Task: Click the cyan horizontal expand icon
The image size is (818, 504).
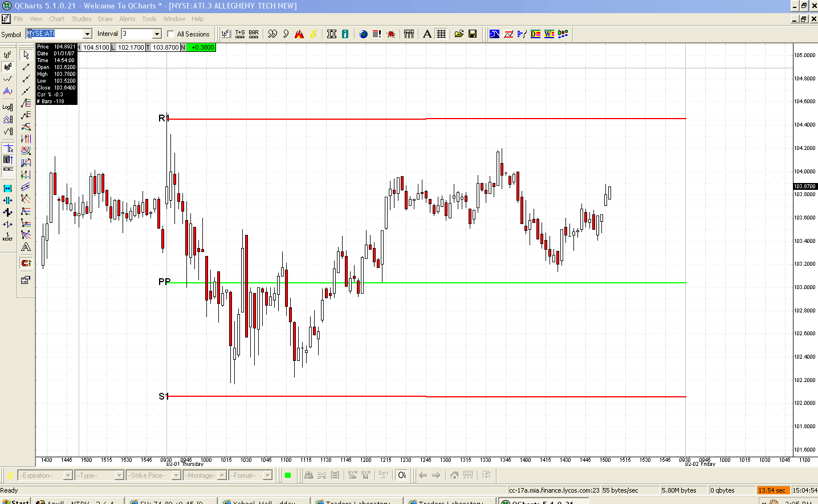Action: [x=7, y=188]
